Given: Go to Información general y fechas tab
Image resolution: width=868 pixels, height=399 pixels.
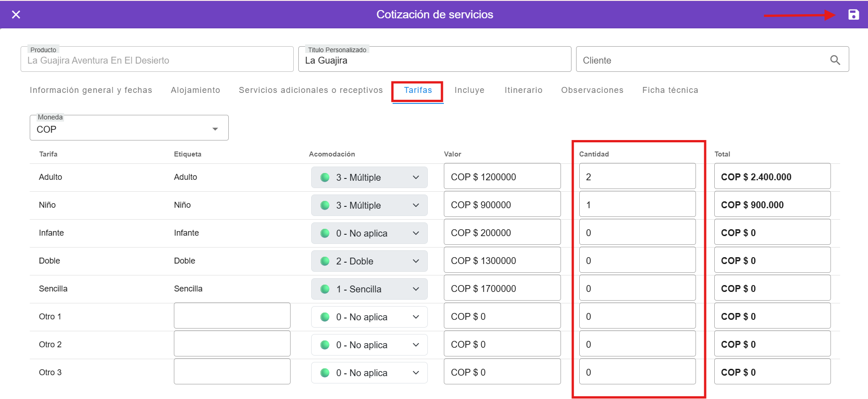Looking at the screenshot, I should pyautogui.click(x=91, y=90).
